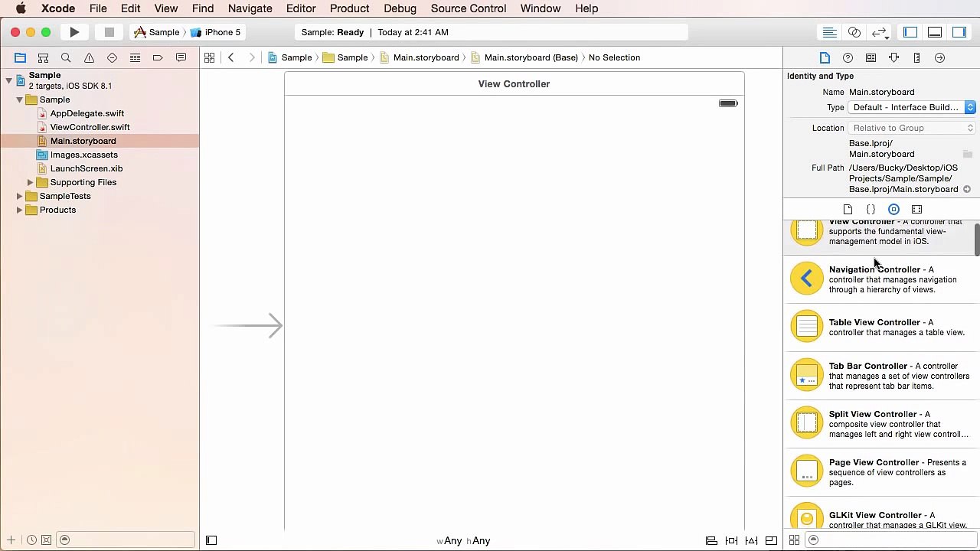Open the Apple menu
Screen dimensions: 980x551
[x=21, y=8]
